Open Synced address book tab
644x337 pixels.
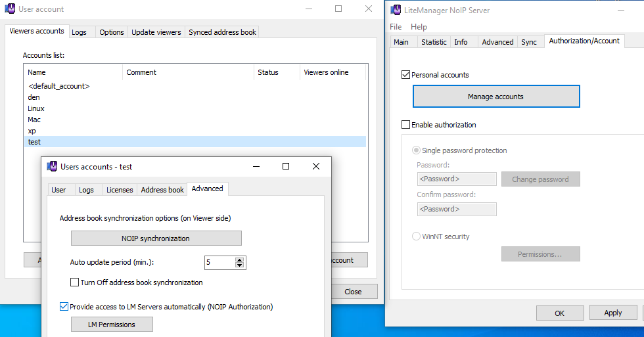tap(222, 32)
